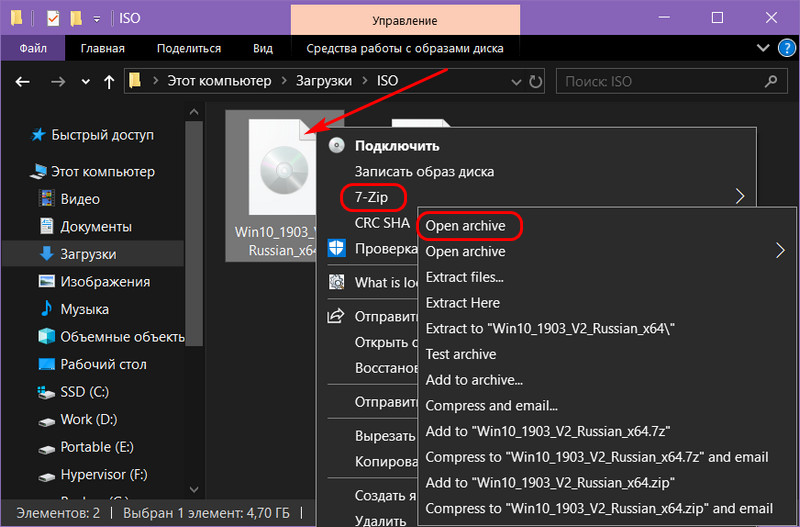
Task: Click the refresh button in address bar
Action: pyautogui.click(x=535, y=82)
